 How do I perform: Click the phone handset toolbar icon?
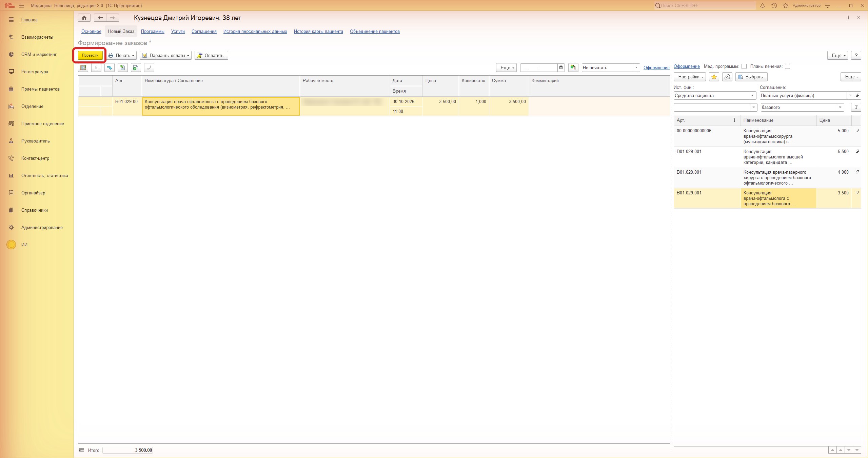[x=149, y=68]
